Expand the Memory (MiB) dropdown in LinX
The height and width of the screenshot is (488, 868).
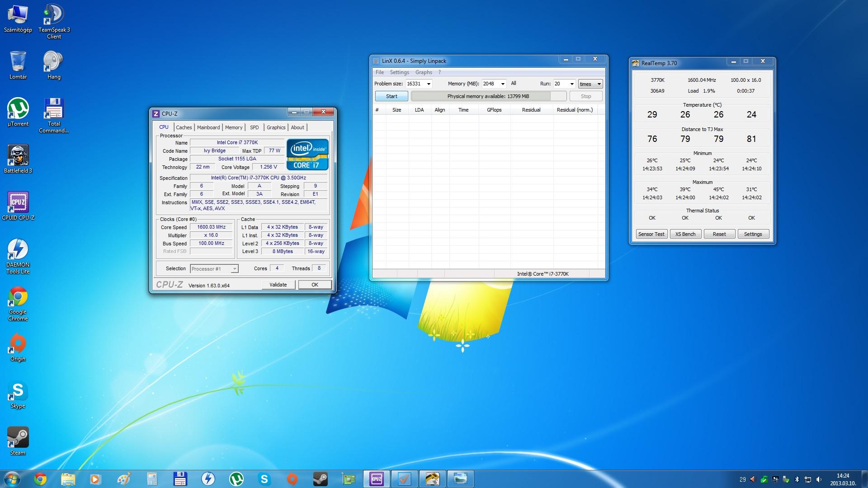tap(503, 84)
